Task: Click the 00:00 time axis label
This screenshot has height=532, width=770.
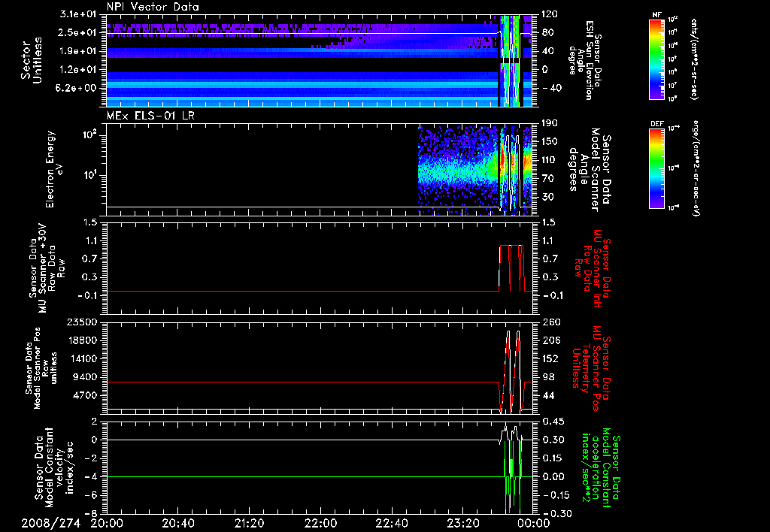Action: point(535,523)
